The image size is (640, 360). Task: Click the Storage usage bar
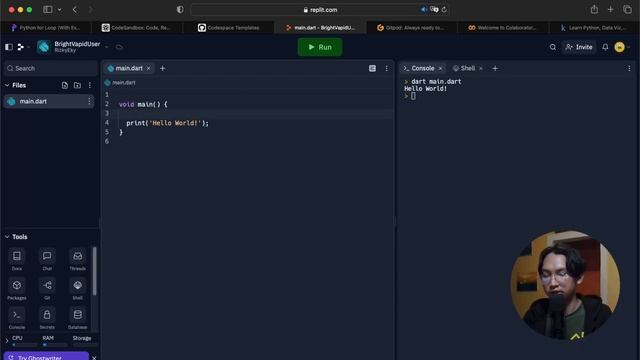pyautogui.click(x=84, y=345)
